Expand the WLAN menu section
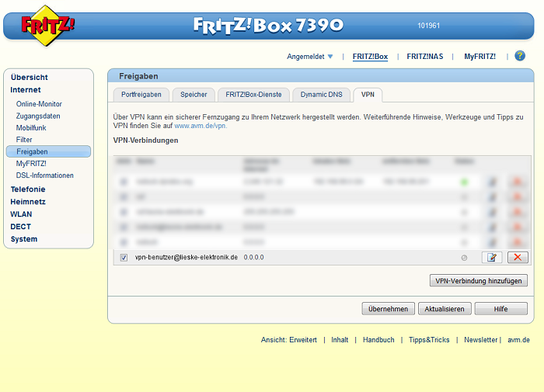 (x=21, y=214)
